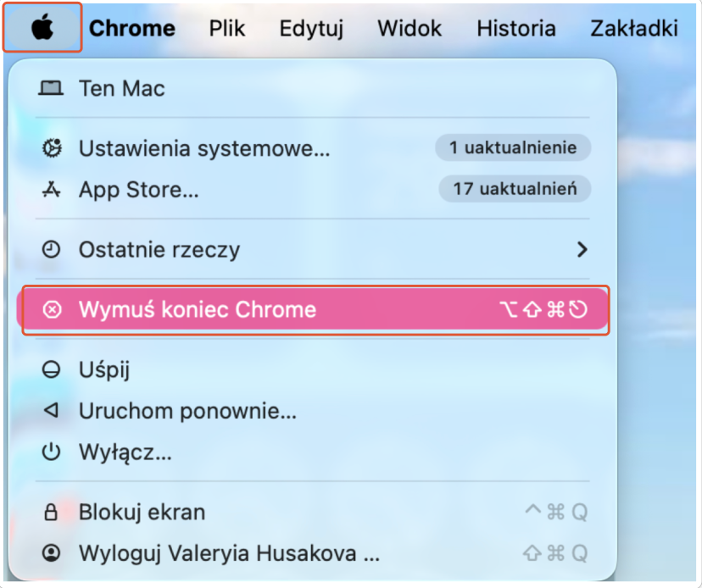Open the Apple menu logo

(42, 28)
